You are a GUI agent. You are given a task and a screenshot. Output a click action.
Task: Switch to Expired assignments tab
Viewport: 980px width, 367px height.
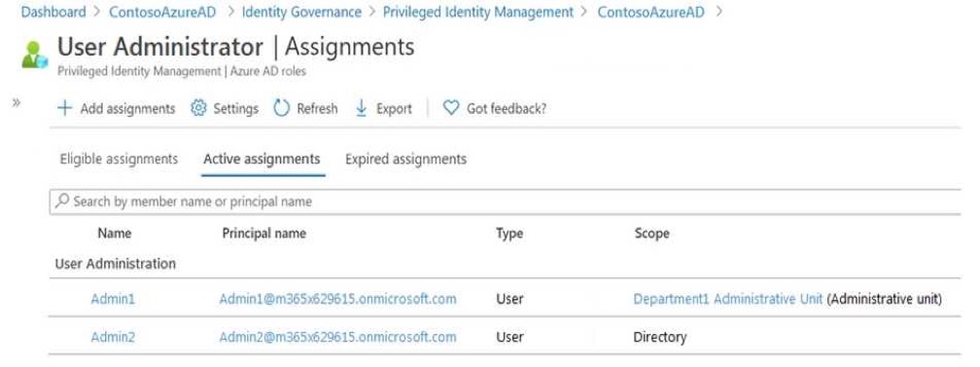pyautogui.click(x=405, y=159)
